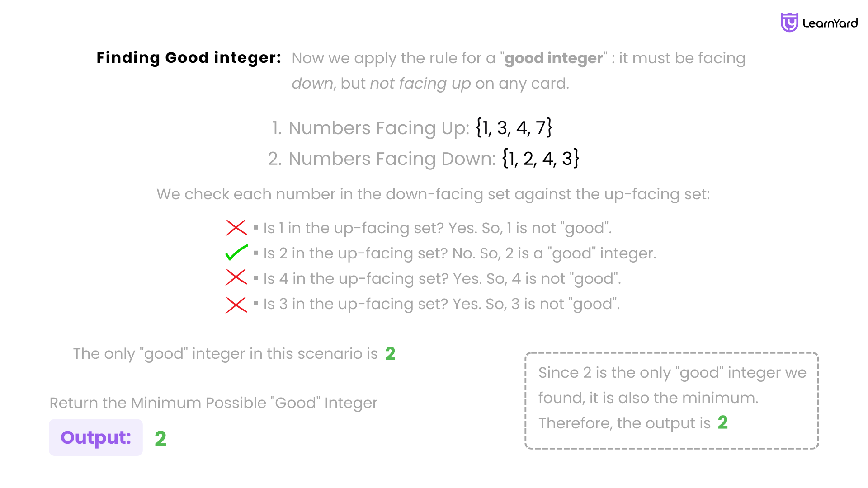The width and height of the screenshot is (868, 488).
Task: Click the green checkmark beside the '2' check
Action: pos(236,253)
